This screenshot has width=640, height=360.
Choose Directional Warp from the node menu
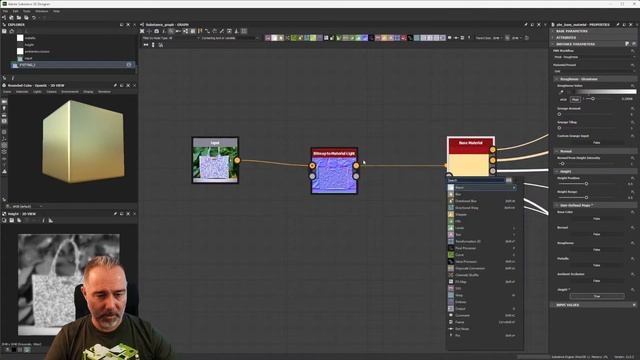click(482, 208)
